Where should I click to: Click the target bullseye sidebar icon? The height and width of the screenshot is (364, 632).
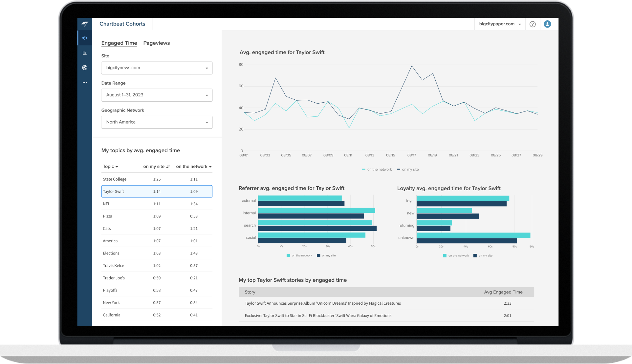pos(84,68)
